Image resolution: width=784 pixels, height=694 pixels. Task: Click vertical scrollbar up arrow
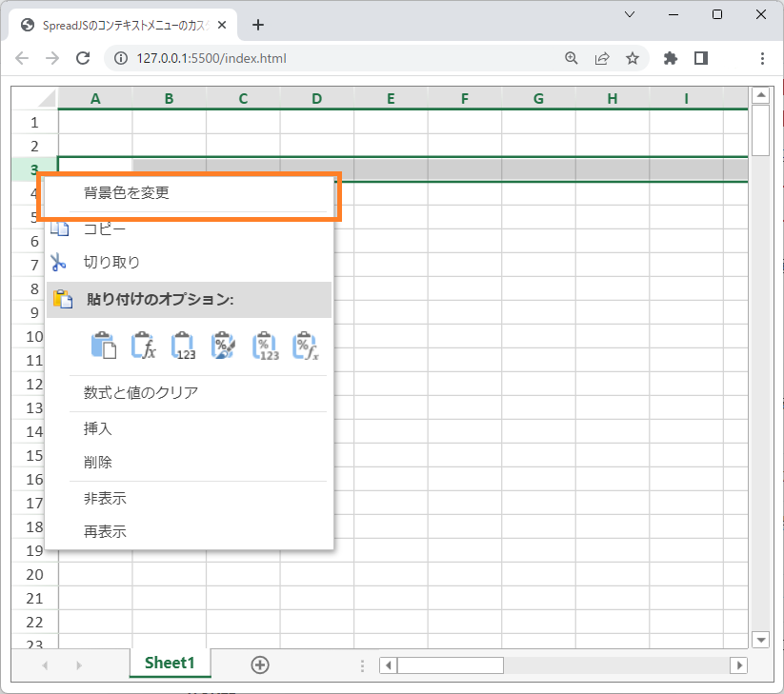[x=760, y=95]
